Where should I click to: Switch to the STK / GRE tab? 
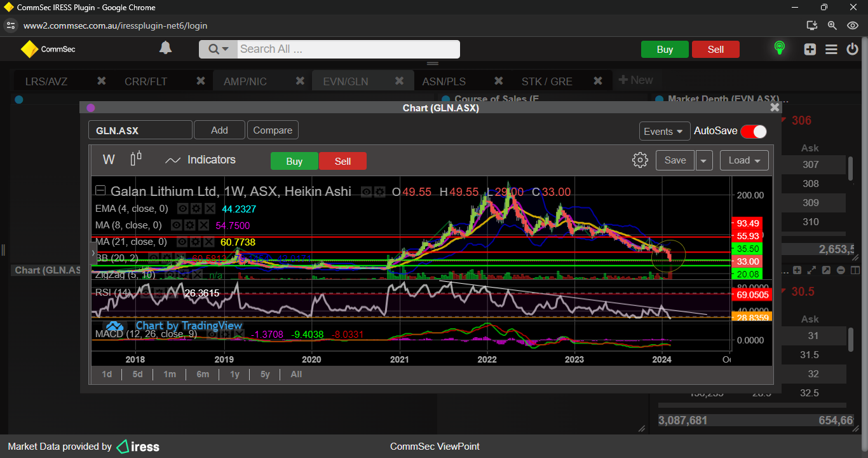547,81
